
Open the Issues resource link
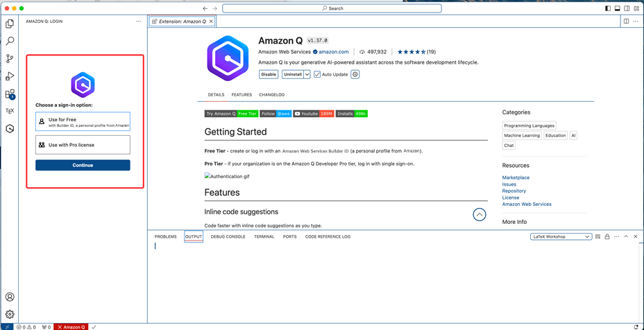click(509, 184)
